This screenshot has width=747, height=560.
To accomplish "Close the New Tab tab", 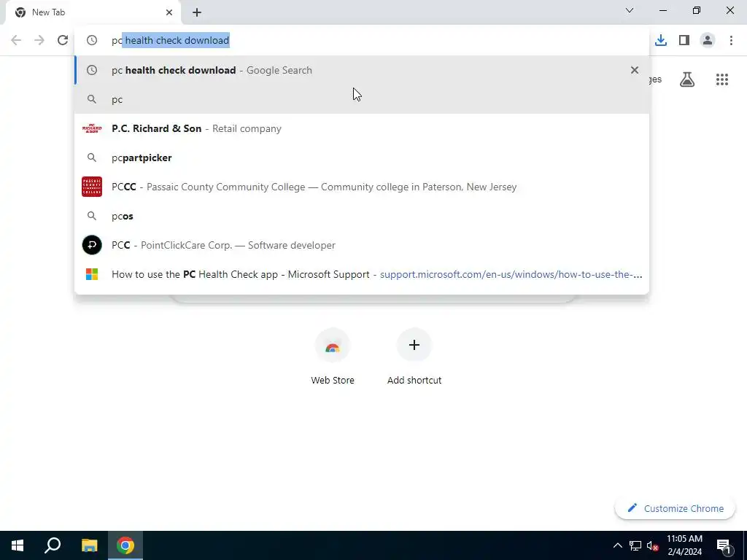I will [169, 12].
